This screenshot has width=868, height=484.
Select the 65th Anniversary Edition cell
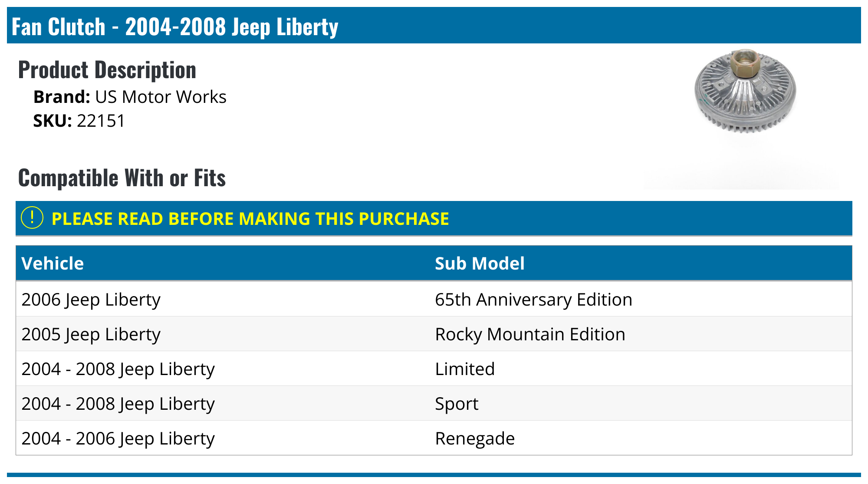pos(533,300)
